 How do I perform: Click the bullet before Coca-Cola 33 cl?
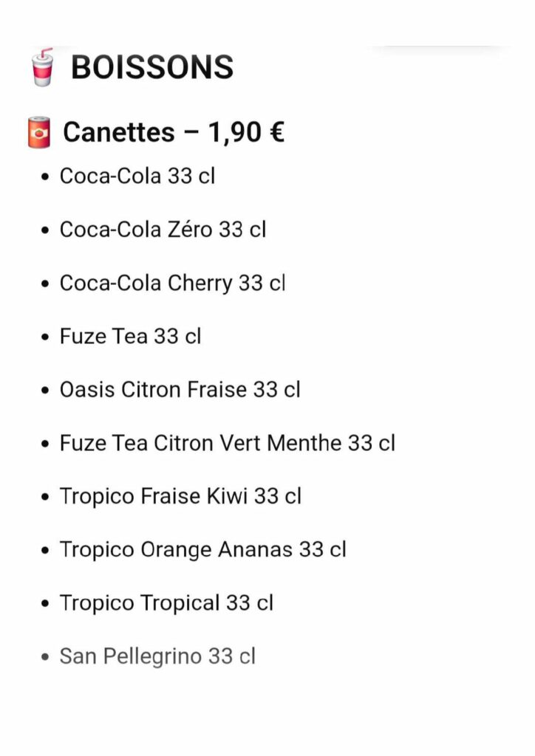[45, 177]
